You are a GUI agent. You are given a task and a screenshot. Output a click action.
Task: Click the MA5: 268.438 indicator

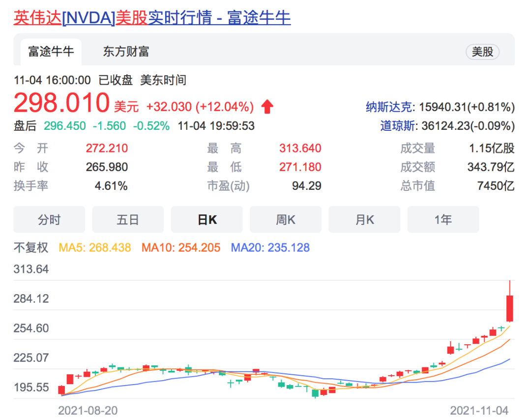pyautogui.click(x=95, y=247)
